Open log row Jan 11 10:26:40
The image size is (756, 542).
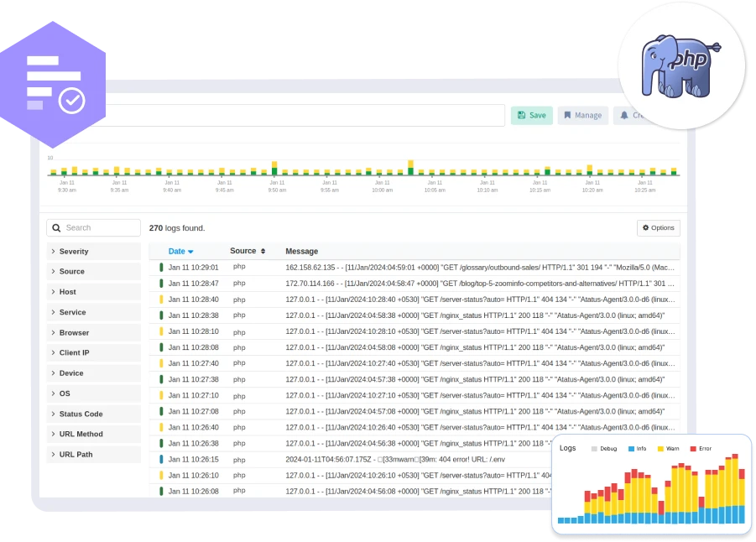(414, 427)
